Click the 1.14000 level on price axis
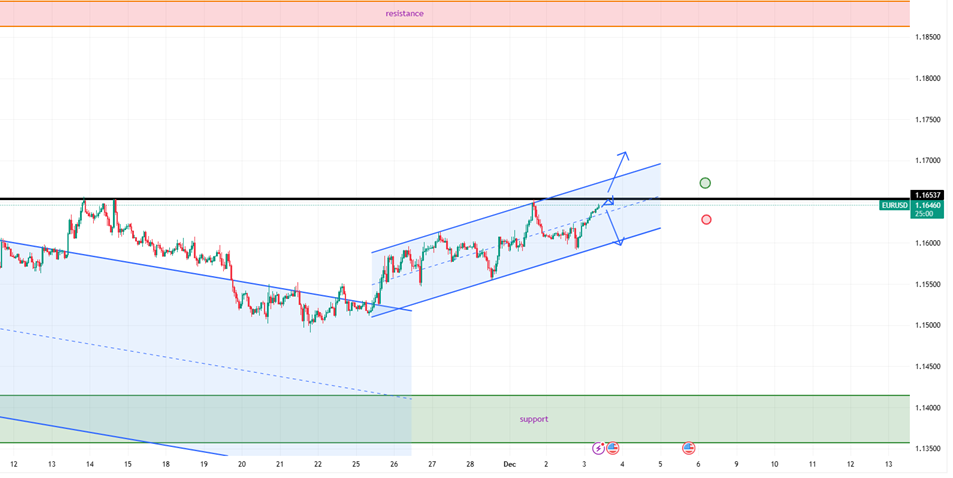Viewport: 953px width, 478px height. (928, 408)
